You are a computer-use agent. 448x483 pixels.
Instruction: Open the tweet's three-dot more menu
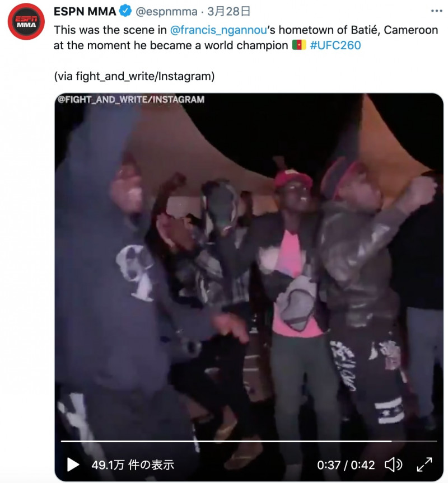436,11
